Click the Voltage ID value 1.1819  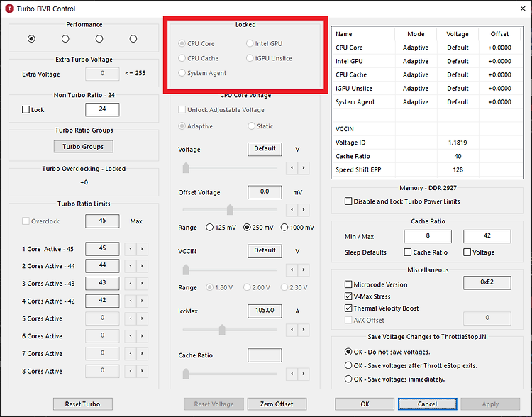[x=458, y=143]
